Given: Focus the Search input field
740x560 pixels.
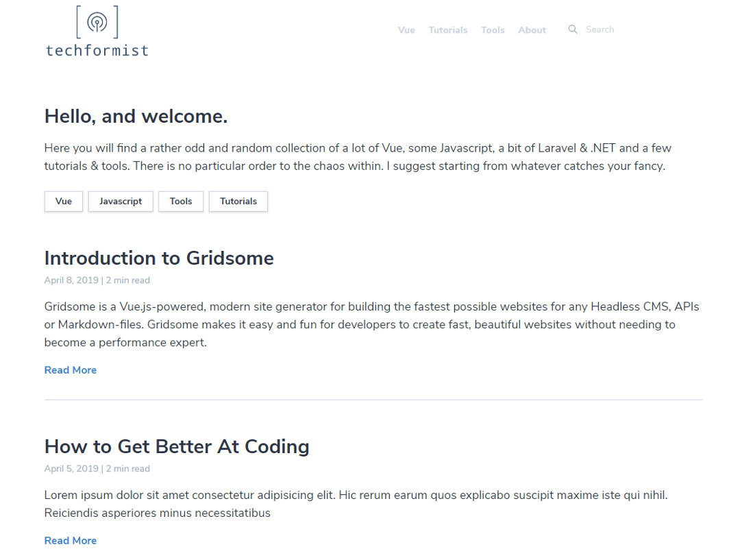Looking at the screenshot, I should (x=611, y=29).
